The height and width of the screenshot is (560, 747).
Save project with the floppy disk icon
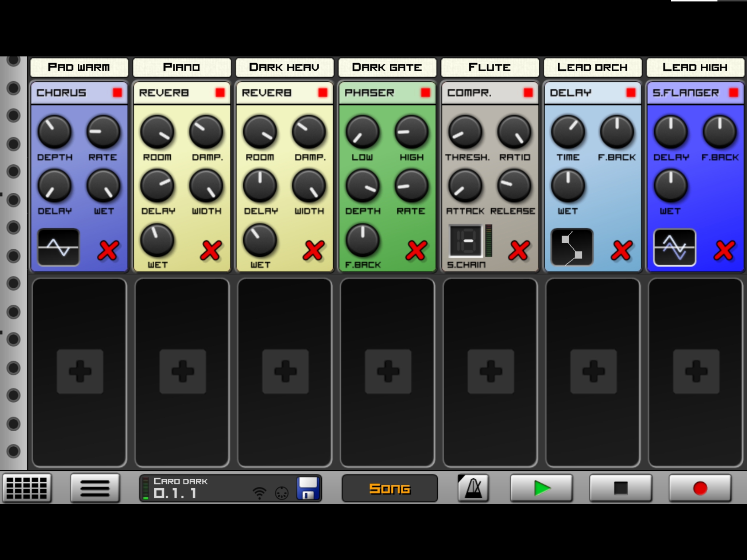tap(308, 488)
